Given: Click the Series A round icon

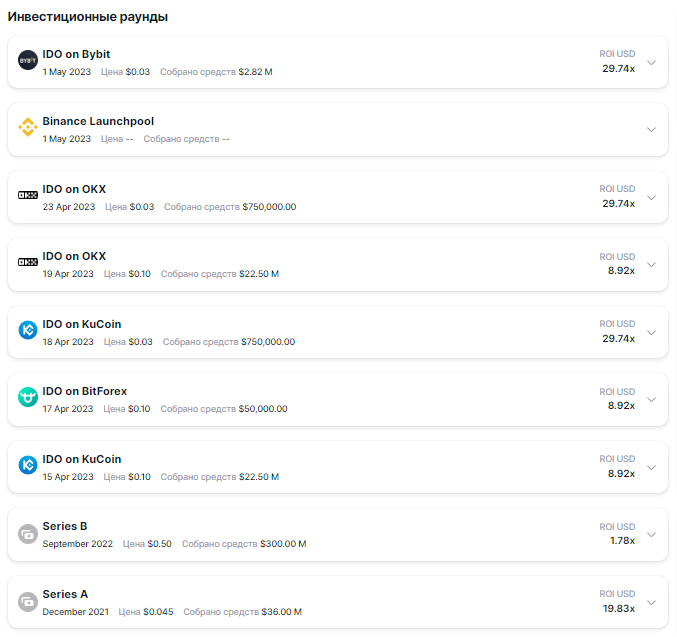Looking at the screenshot, I should pyautogui.click(x=28, y=601).
